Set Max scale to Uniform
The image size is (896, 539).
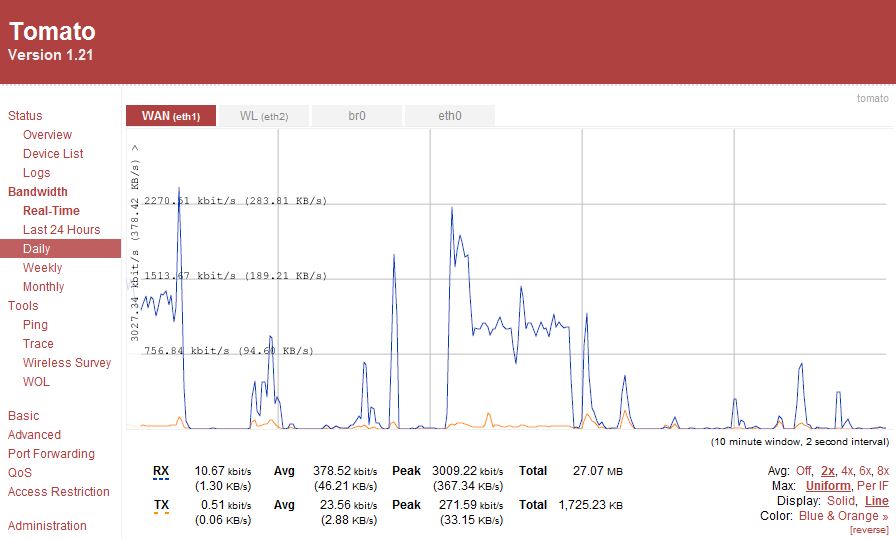pyautogui.click(x=828, y=486)
